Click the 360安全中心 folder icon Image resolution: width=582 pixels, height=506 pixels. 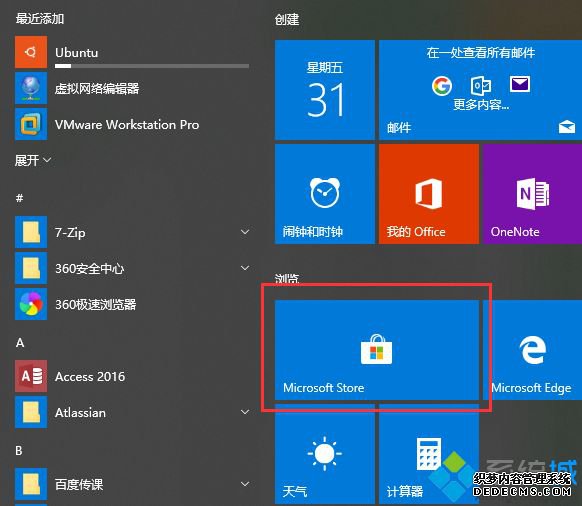coord(31,268)
